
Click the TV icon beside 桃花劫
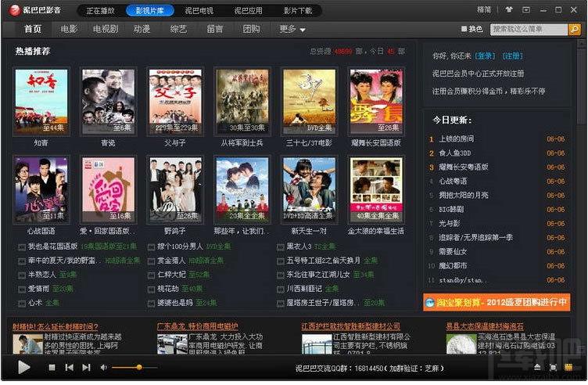click(151, 290)
